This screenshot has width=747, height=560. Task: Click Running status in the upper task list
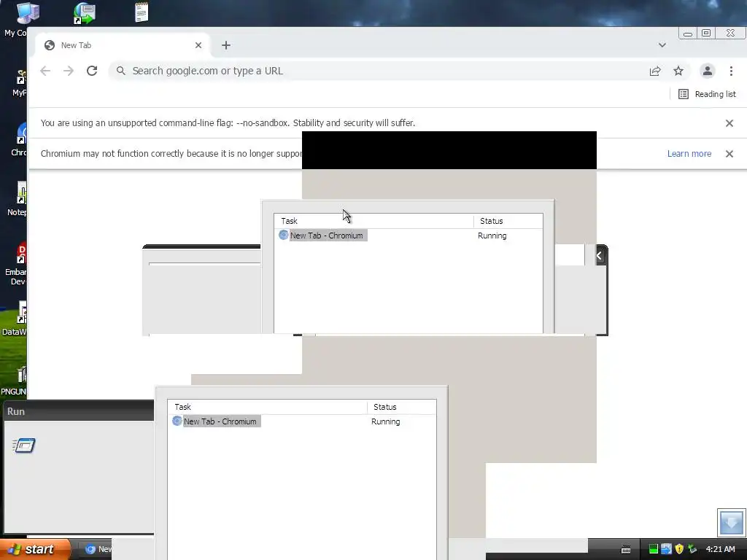(492, 236)
